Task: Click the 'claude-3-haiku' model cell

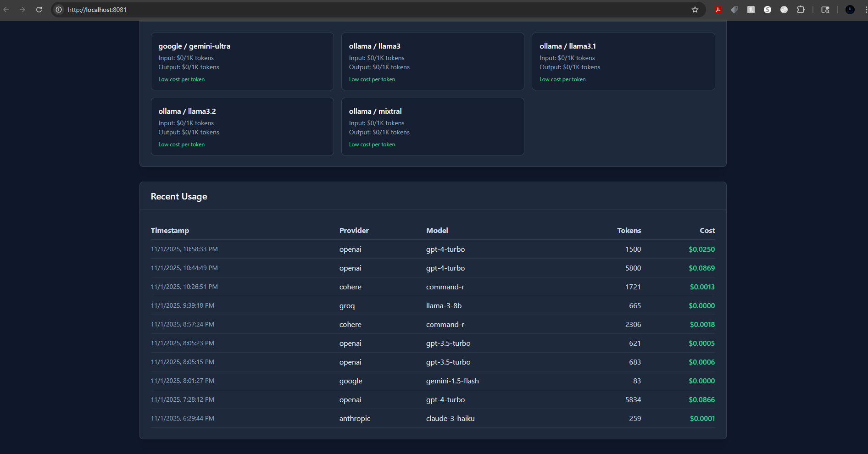Action: click(451, 419)
